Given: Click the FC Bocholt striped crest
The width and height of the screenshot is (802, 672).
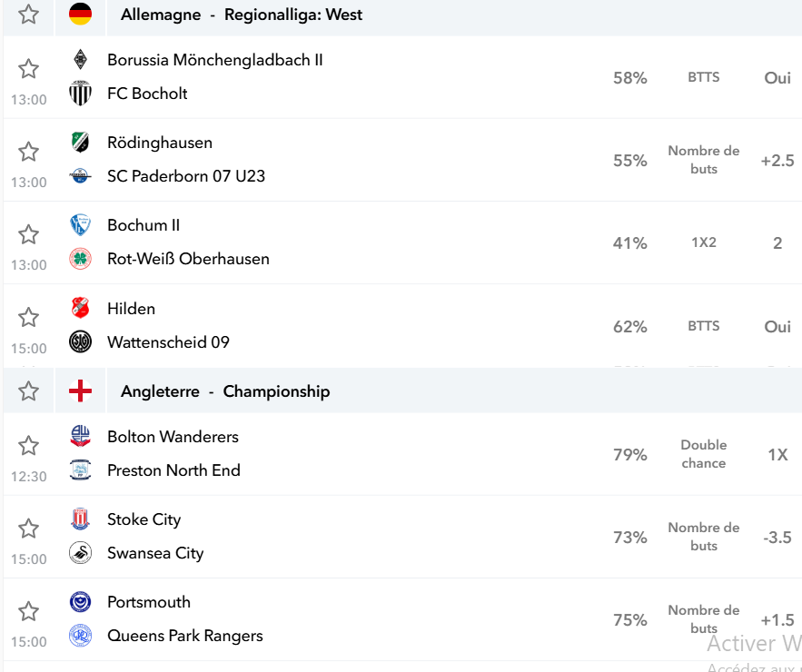Looking at the screenshot, I should tap(80, 93).
